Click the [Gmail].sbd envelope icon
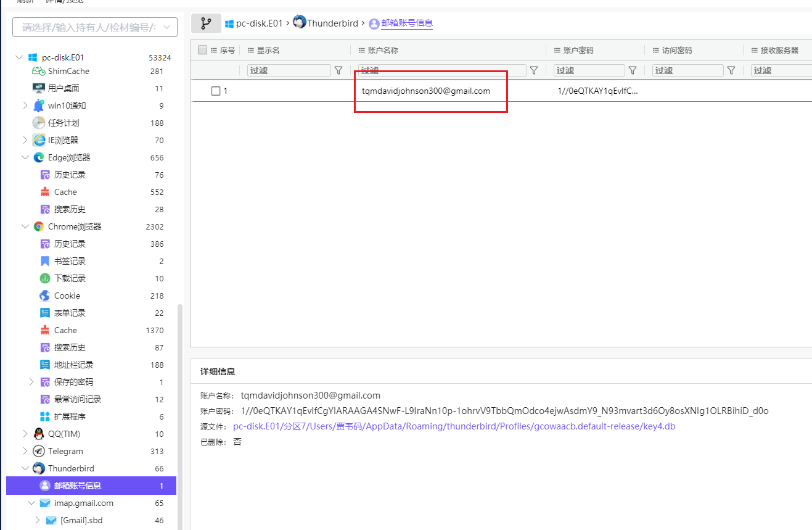812x530 pixels. (x=51, y=520)
